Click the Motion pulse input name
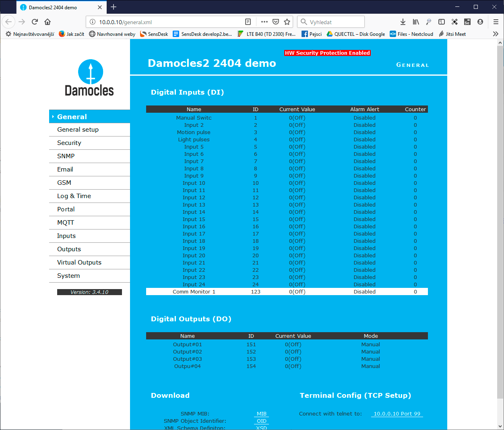The image size is (504, 430). (x=194, y=132)
